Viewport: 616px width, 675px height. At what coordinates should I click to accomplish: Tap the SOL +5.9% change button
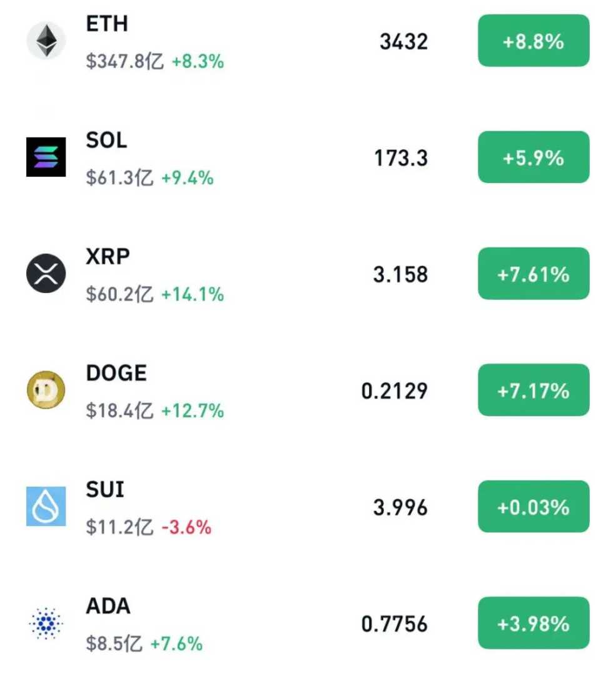(533, 157)
